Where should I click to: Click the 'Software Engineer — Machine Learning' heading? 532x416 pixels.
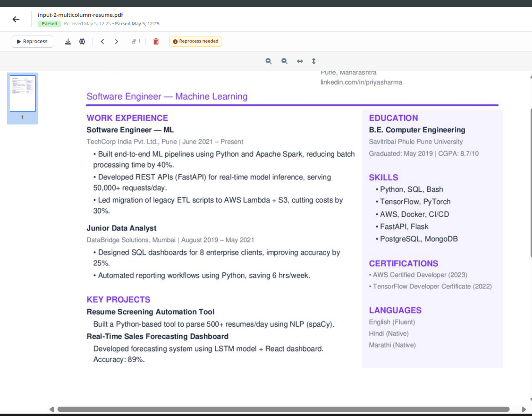pyautogui.click(x=167, y=96)
